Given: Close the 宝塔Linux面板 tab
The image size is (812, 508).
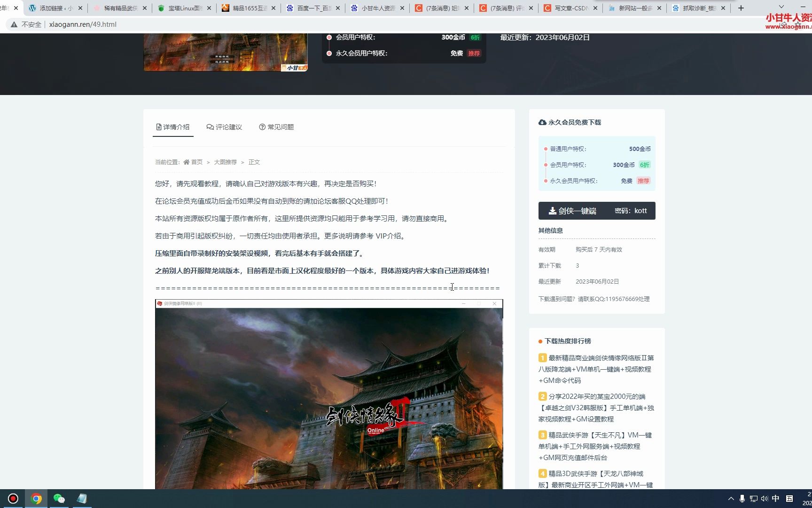Looking at the screenshot, I should click(x=209, y=8).
